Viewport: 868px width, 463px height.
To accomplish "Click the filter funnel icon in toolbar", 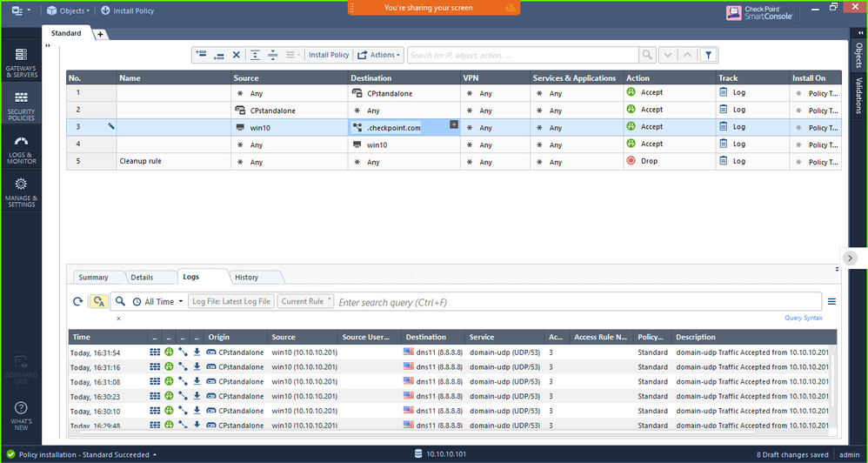I will pos(709,55).
